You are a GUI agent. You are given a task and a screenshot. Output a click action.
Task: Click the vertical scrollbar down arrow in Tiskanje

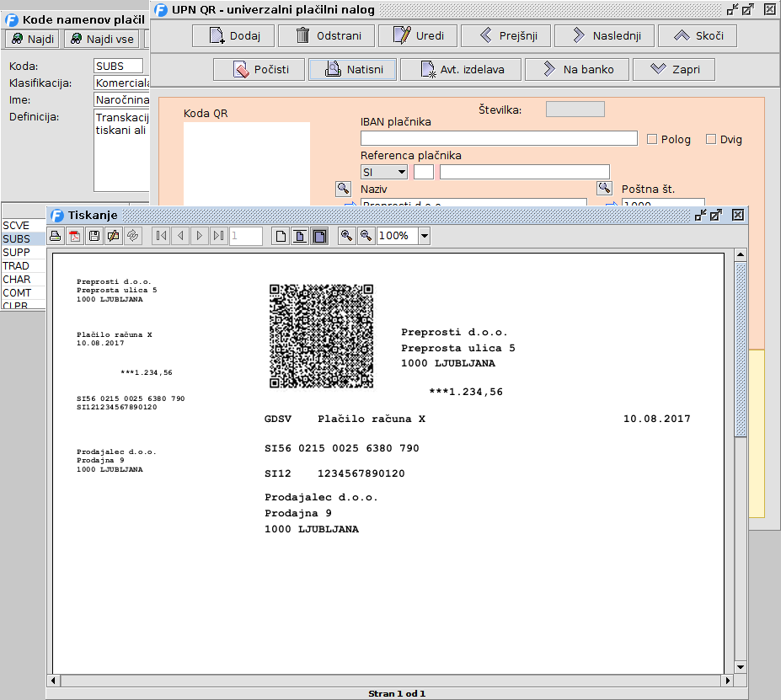741,667
